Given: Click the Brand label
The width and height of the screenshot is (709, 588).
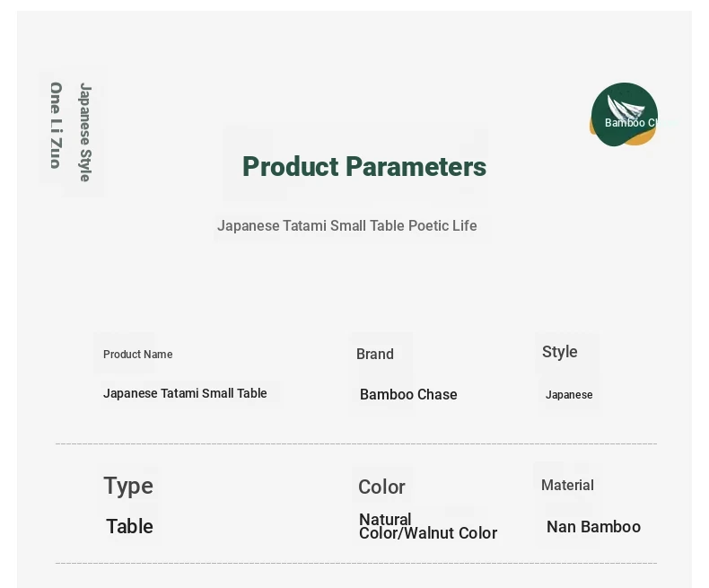Looking at the screenshot, I should coord(375,354).
